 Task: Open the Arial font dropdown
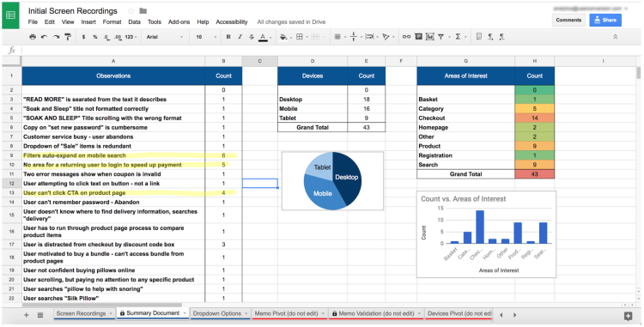165,37
